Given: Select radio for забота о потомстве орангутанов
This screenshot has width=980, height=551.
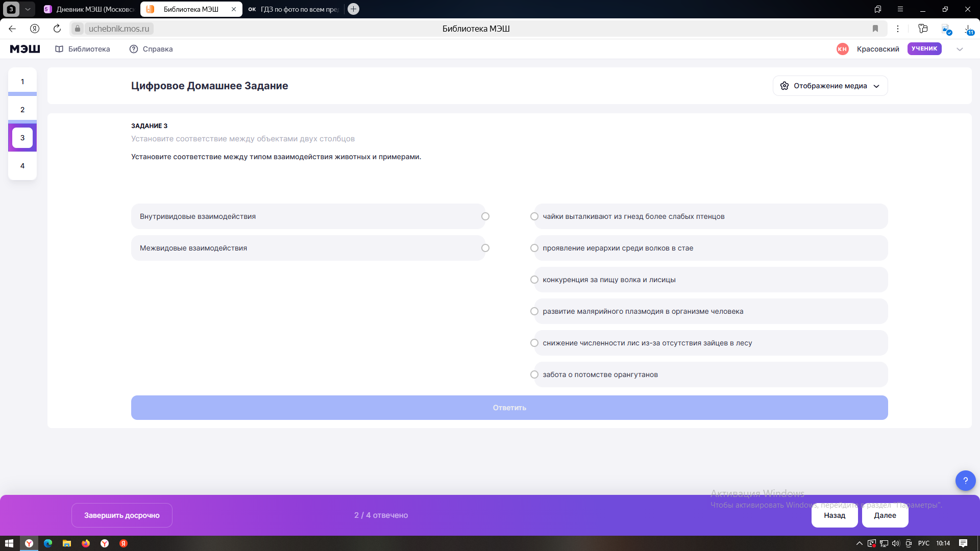Looking at the screenshot, I should (x=534, y=374).
